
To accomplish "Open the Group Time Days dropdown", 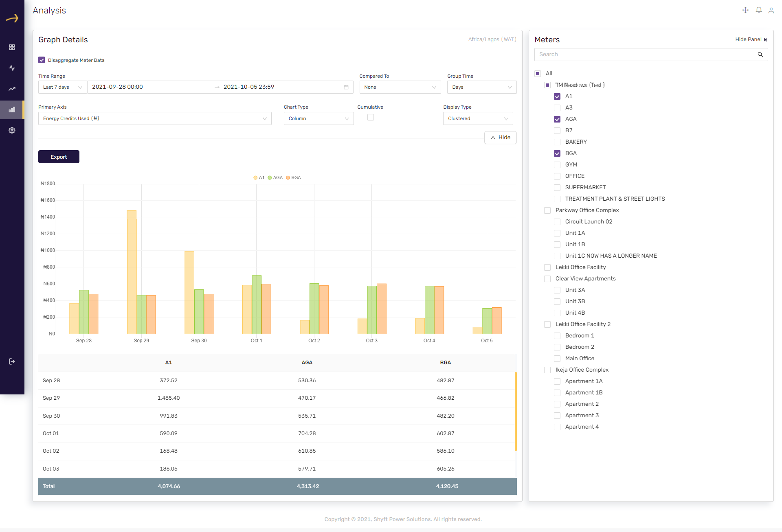I will (482, 87).
